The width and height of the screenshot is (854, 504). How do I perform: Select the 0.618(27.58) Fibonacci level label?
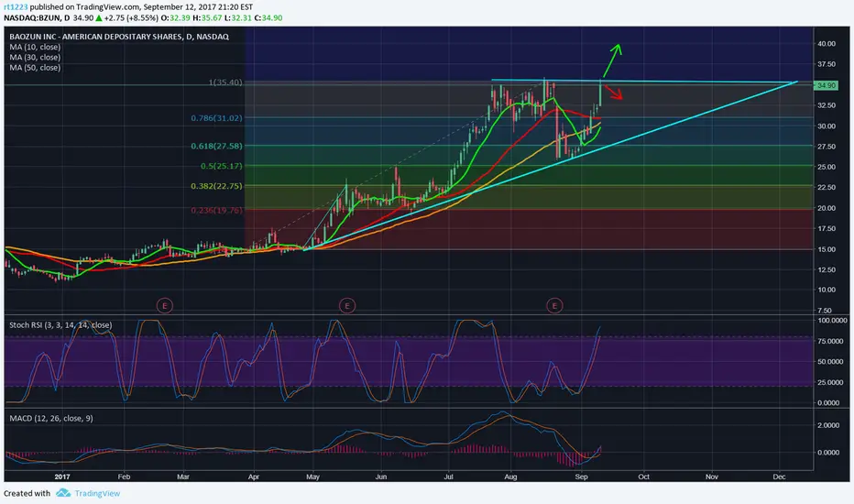pos(216,146)
